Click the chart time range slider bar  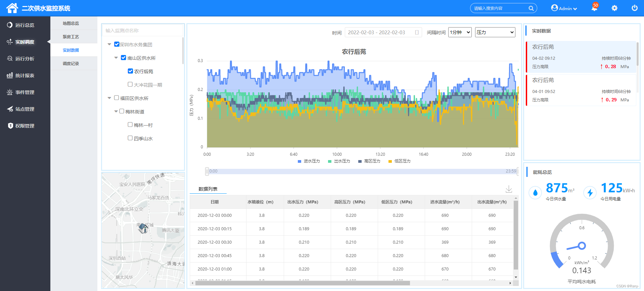362,171
